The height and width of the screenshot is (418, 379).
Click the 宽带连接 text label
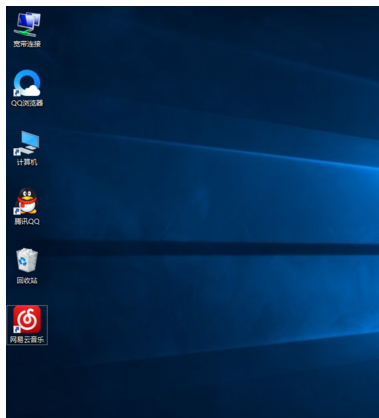tap(27, 44)
